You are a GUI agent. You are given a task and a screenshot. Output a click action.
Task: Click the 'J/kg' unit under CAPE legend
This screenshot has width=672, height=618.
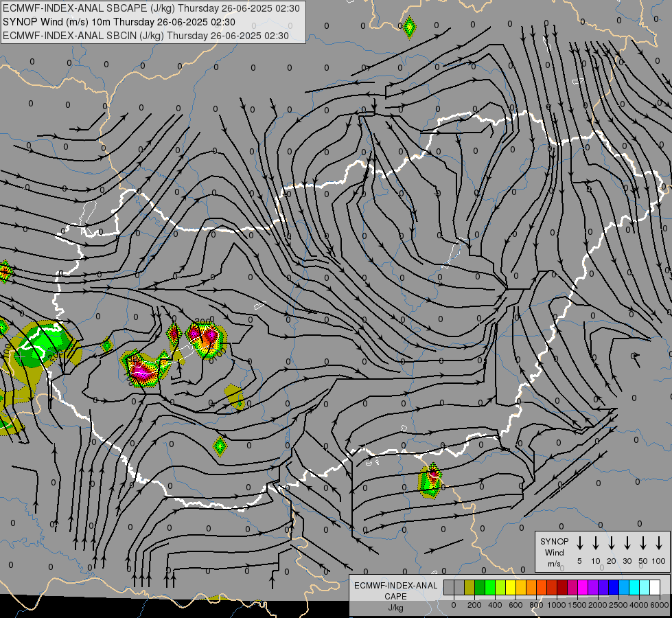[395, 608]
